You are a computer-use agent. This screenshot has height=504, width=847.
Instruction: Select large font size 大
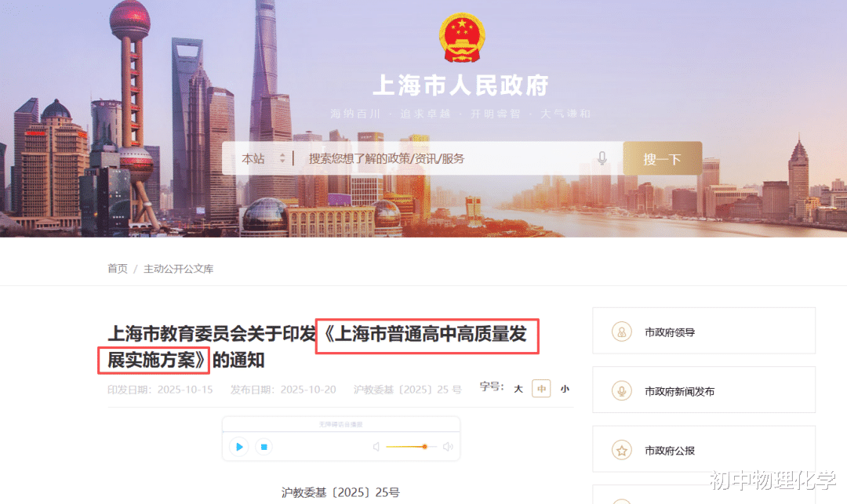(518, 389)
